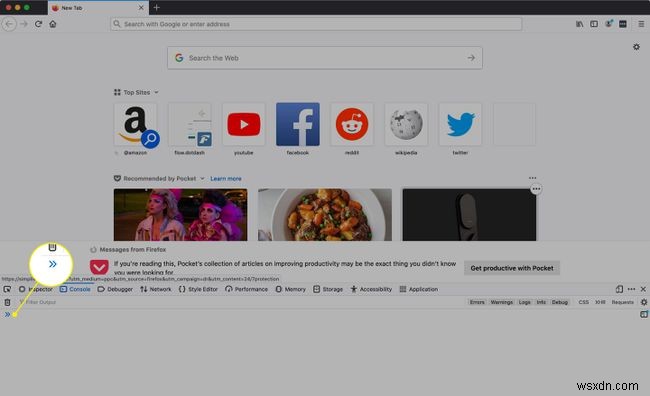
Task: Open the Library icon in toolbar
Action: click(x=579, y=24)
